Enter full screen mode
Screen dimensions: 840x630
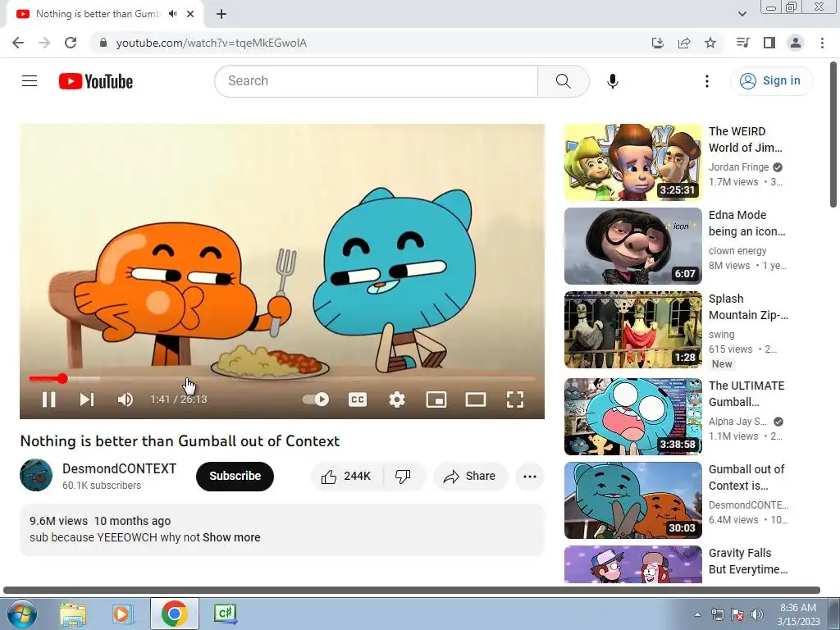click(x=515, y=399)
